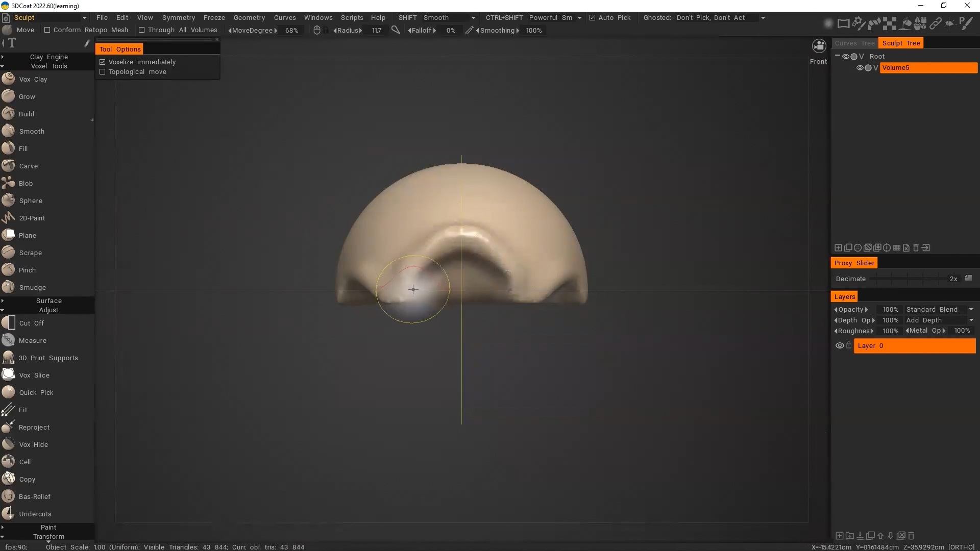Select the Vox Clay tool
Image resolution: width=980 pixels, height=551 pixels.
(x=33, y=79)
